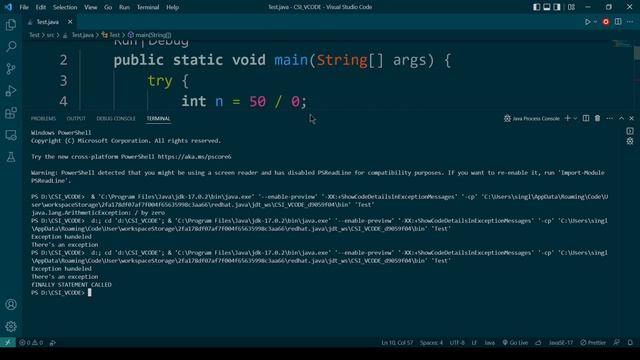Expand the new terminal launch profile dropdown

point(576,118)
